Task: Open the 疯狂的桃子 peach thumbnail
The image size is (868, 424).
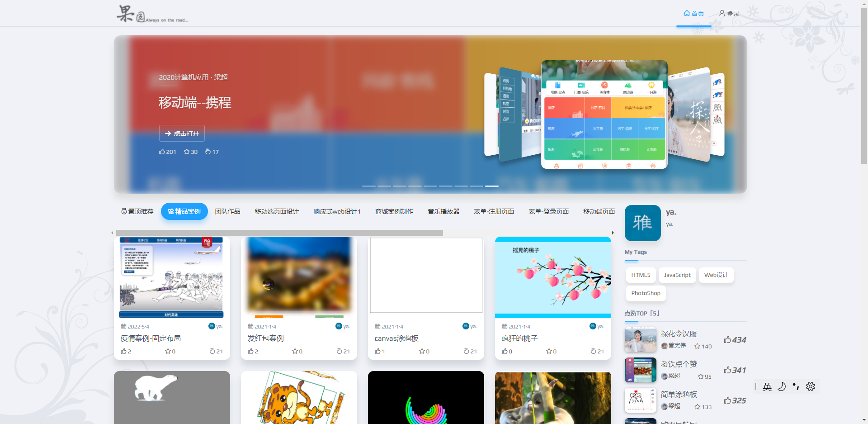Action: pos(553,277)
